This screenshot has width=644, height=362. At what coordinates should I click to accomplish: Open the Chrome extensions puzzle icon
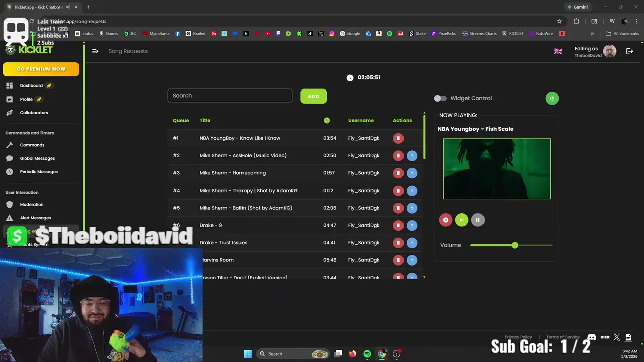pos(577,21)
